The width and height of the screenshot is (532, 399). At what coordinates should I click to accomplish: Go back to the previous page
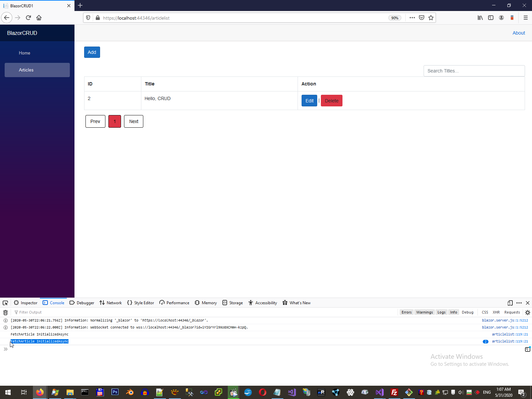click(x=7, y=18)
